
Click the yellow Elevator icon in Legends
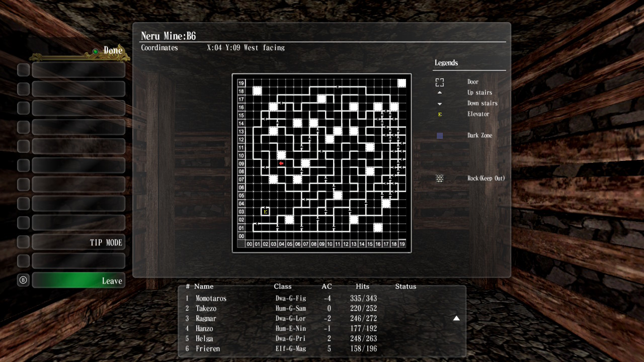click(x=439, y=114)
